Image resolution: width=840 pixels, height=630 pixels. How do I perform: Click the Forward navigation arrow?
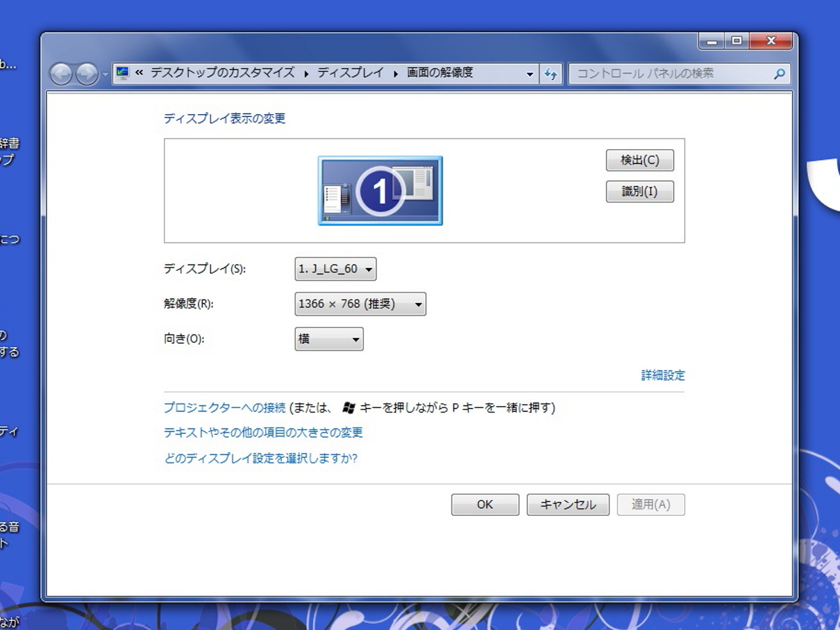coord(87,73)
